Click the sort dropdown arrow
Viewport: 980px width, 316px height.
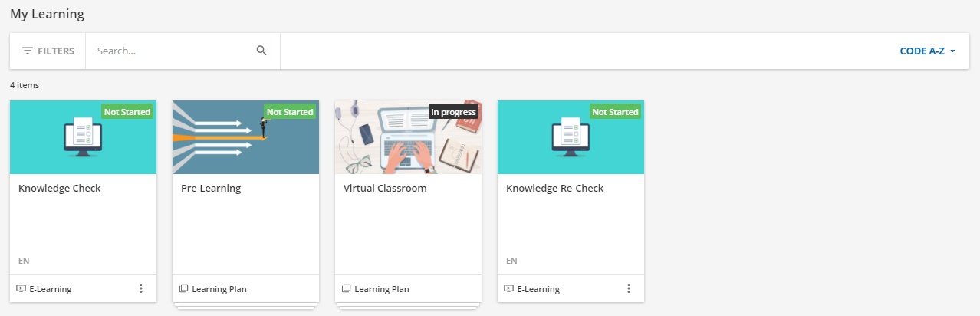tap(952, 51)
